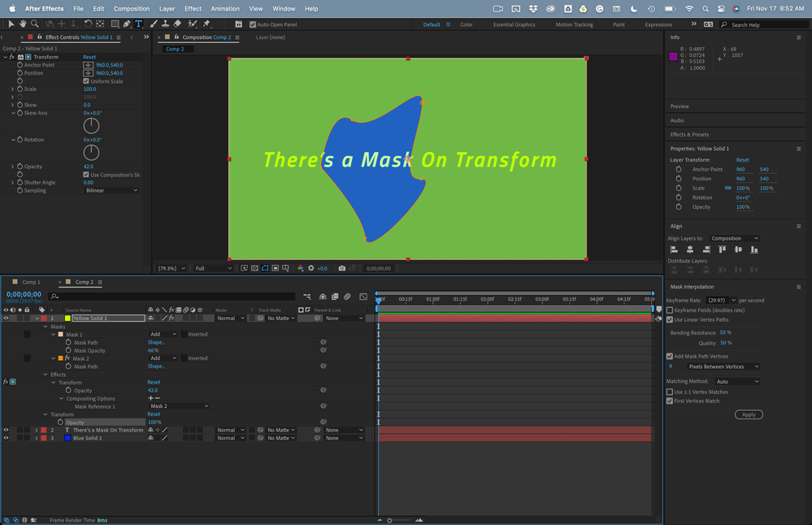812x525 pixels.
Task: Open Mask Reference 1 Mask 2 dropdown
Action: [179, 406]
